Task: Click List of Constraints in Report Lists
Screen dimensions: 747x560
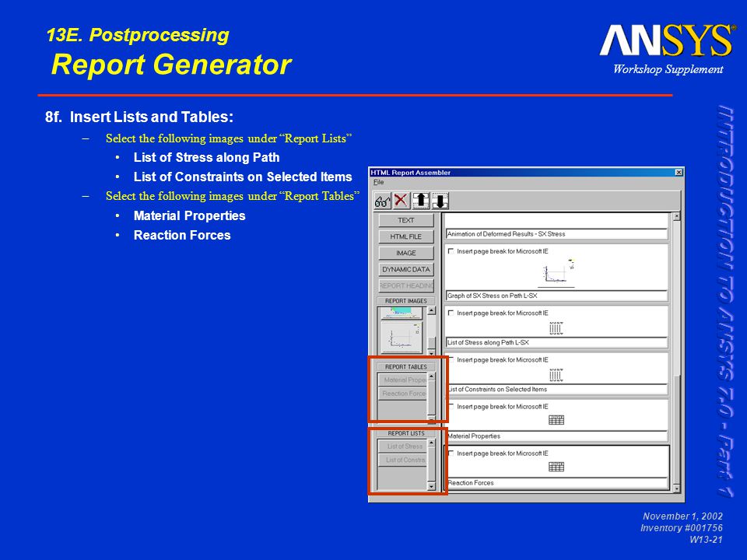Action: [403, 460]
